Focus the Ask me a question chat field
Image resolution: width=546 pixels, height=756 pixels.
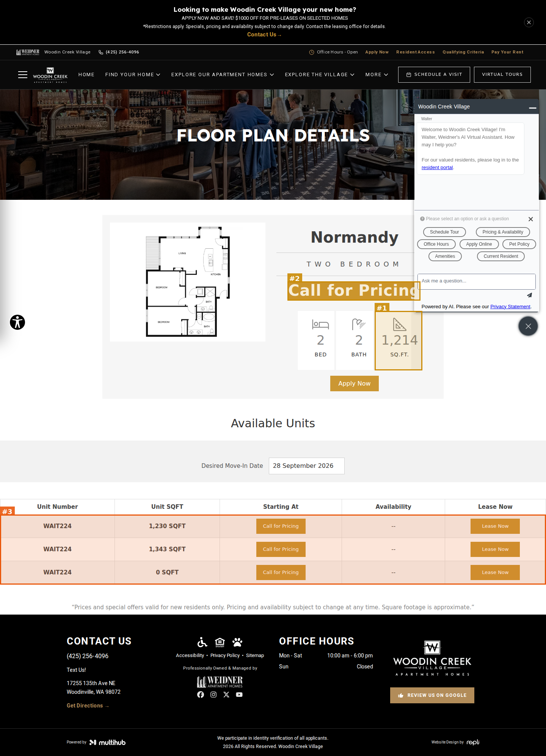pyautogui.click(x=477, y=281)
